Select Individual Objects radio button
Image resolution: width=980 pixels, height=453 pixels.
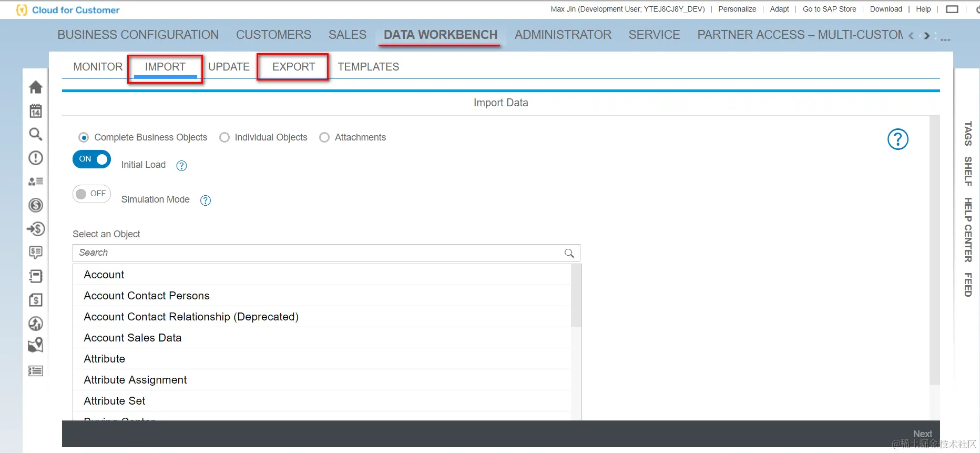click(224, 137)
